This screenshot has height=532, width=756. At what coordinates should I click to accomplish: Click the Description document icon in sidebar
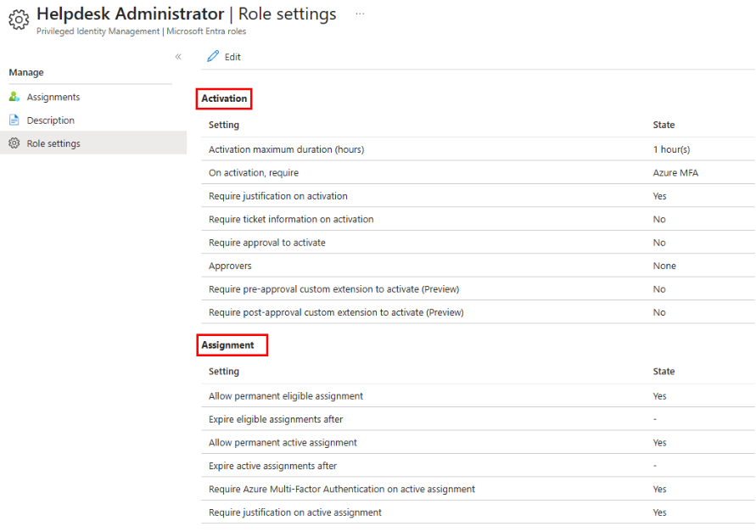point(14,120)
